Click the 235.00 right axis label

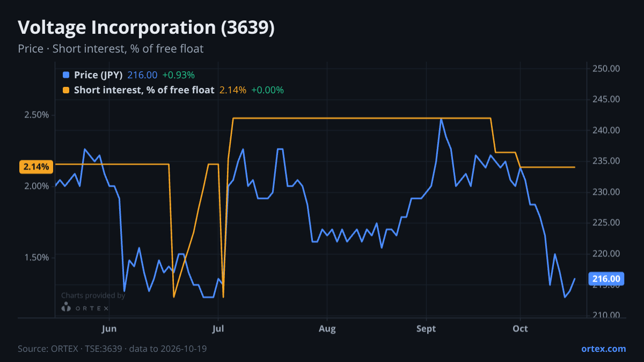606,161
